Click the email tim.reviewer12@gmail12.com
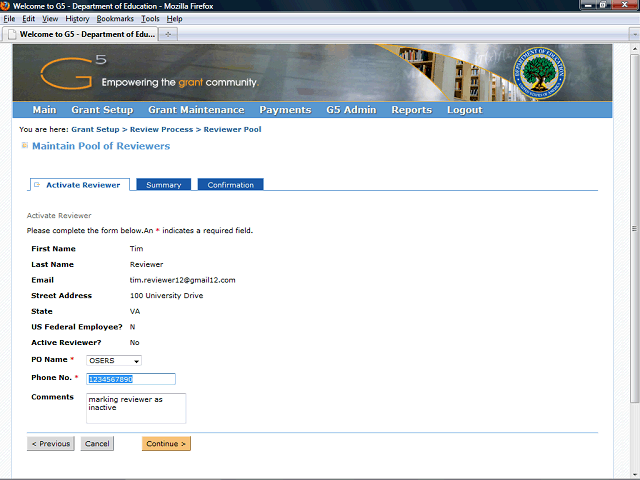 pos(182,280)
